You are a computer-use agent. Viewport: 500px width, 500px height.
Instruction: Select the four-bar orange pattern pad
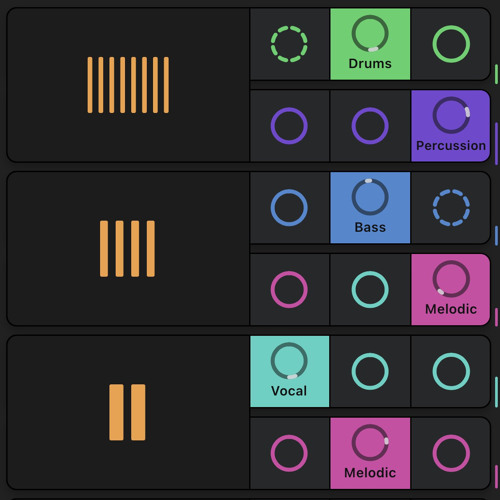point(128,249)
